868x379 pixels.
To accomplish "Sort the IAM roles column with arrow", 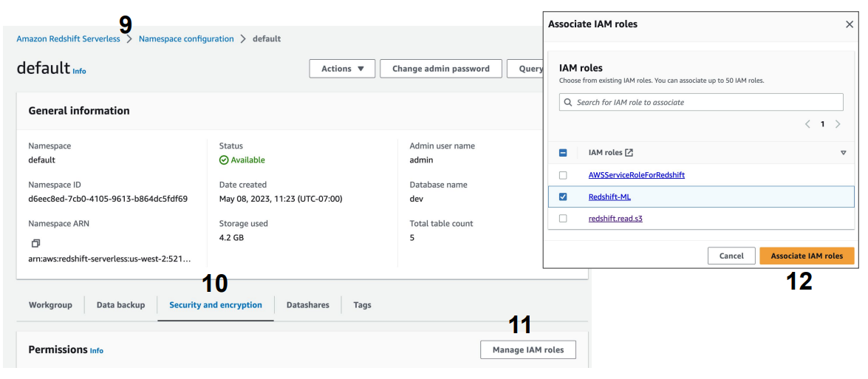I will click(843, 153).
